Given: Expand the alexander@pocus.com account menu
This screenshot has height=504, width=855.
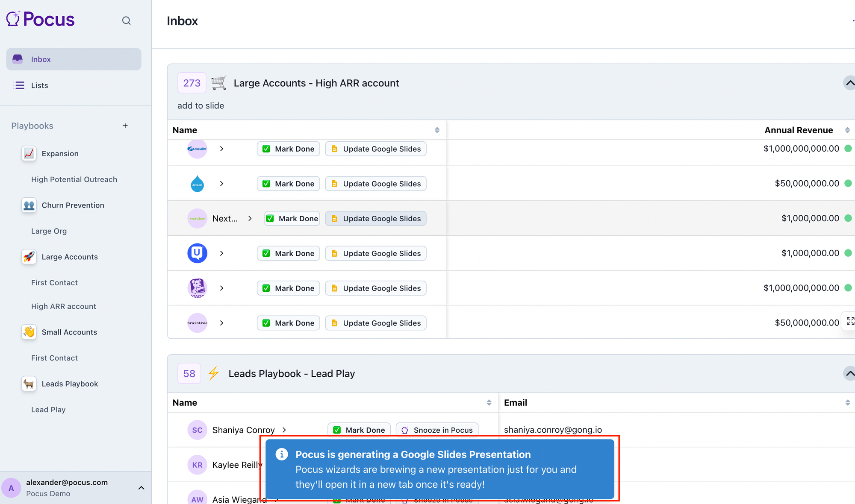Looking at the screenshot, I should pyautogui.click(x=141, y=488).
